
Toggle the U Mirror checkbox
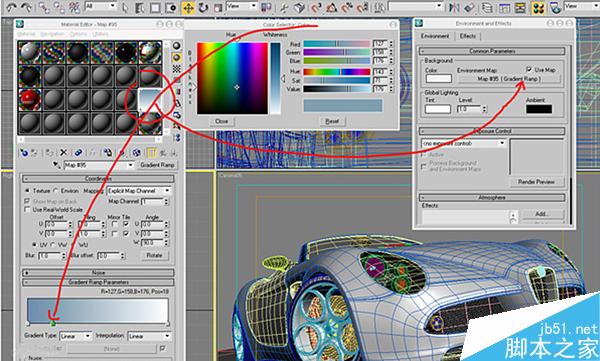(114, 224)
